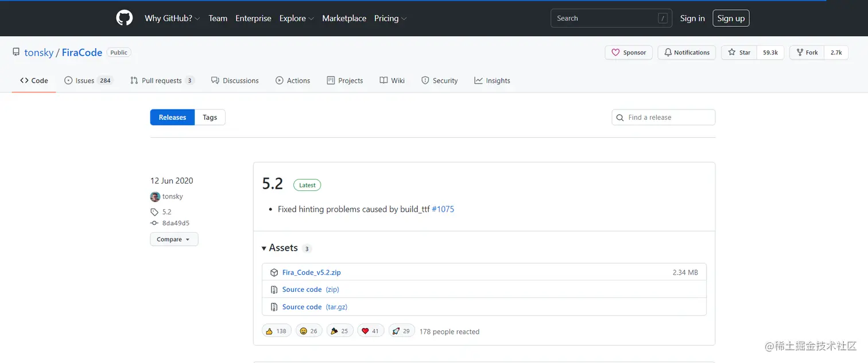The image size is (868, 363).
Task: Open issue #1075 link
Action: pos(443,209)
